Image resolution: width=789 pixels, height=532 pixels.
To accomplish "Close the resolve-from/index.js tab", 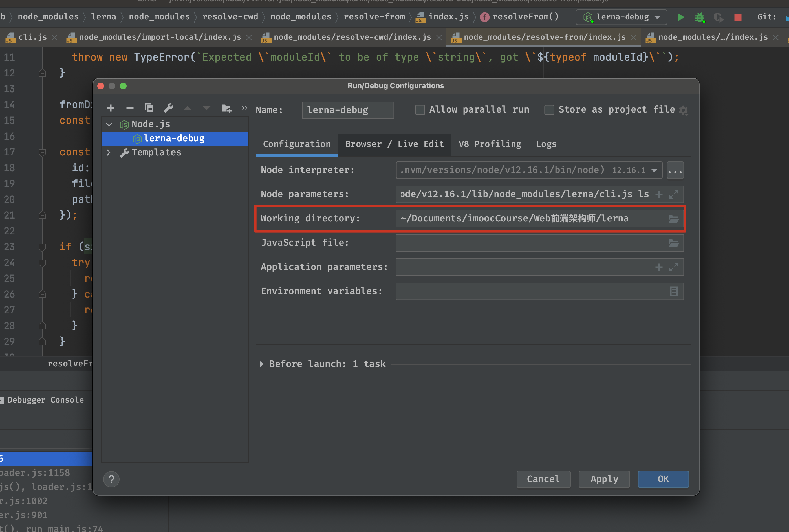I will click(x=633, y=37).
